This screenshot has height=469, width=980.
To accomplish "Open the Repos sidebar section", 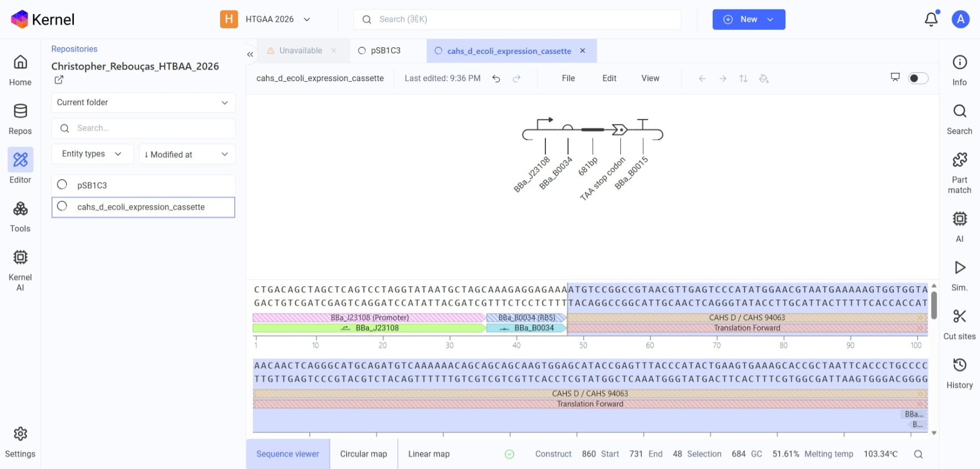I will (x=20, y=119).
